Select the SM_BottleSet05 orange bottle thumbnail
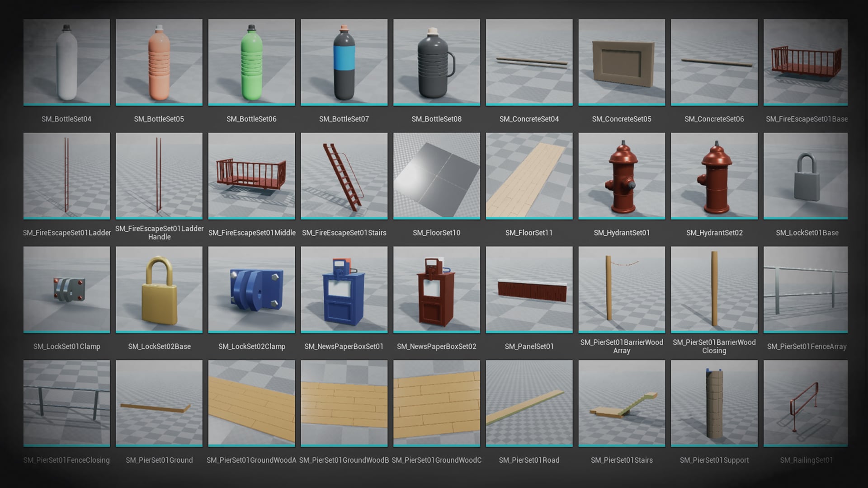Image resolution: width=868 pixels, height=488 pixels. (159, 62)
